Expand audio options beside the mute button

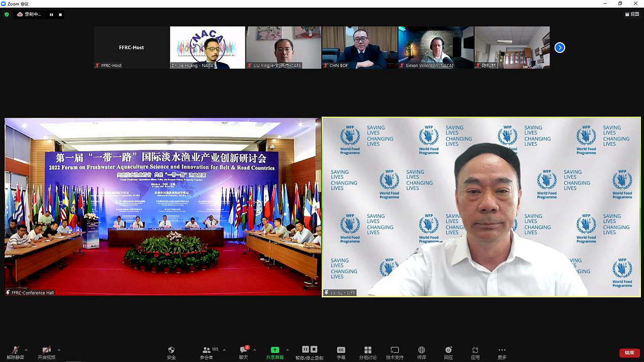(26, 350)
